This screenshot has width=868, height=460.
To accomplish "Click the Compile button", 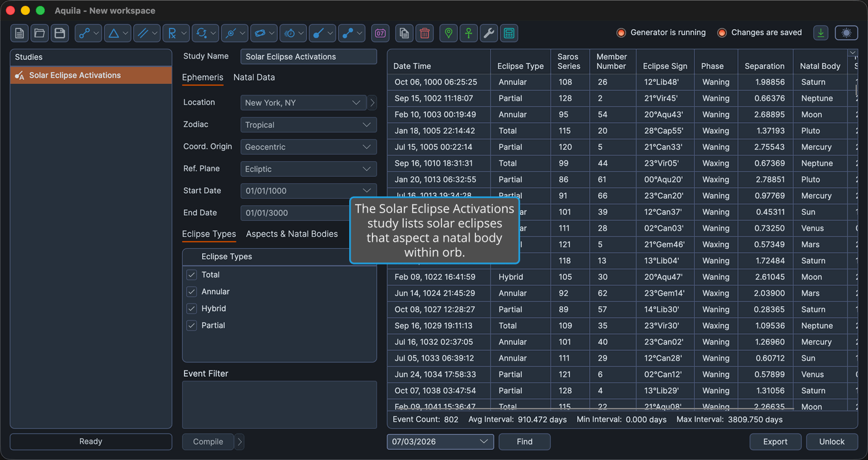I will 208,442.
